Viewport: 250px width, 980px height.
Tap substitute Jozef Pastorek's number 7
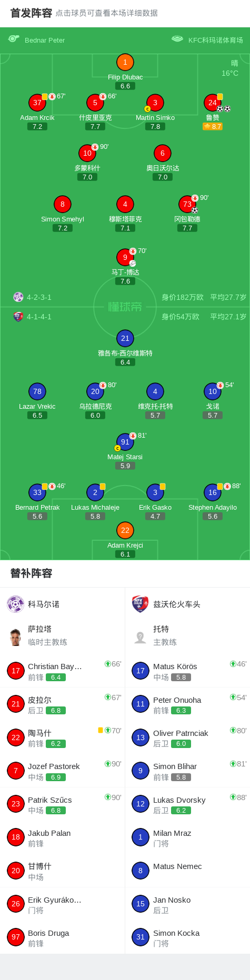click(x=15, y=771)
